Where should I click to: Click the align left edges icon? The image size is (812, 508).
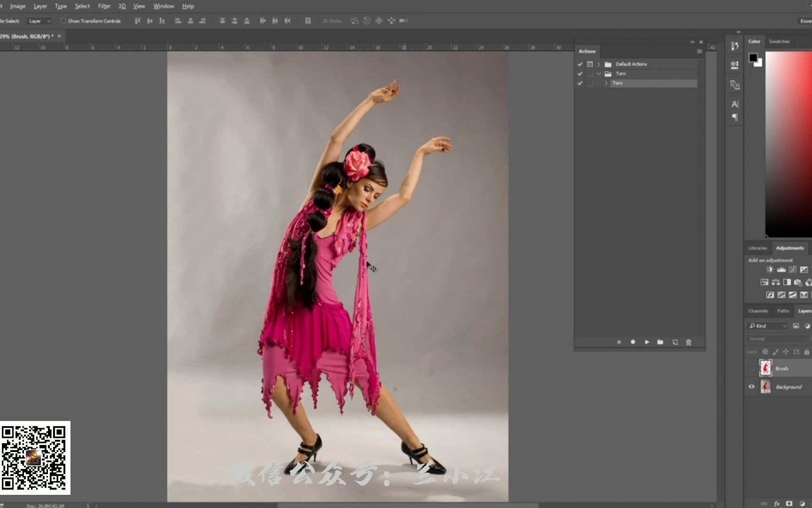[178, 21]
